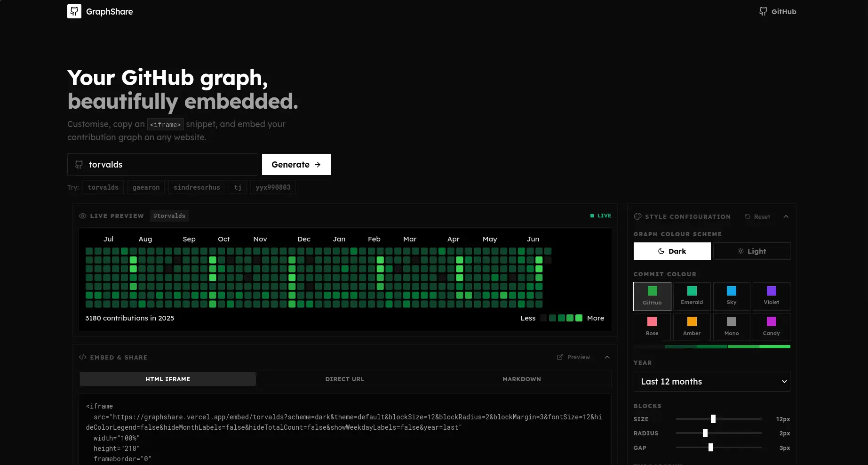Choose the Amber commit colour

pyautogui.click(x=692, y=327)
